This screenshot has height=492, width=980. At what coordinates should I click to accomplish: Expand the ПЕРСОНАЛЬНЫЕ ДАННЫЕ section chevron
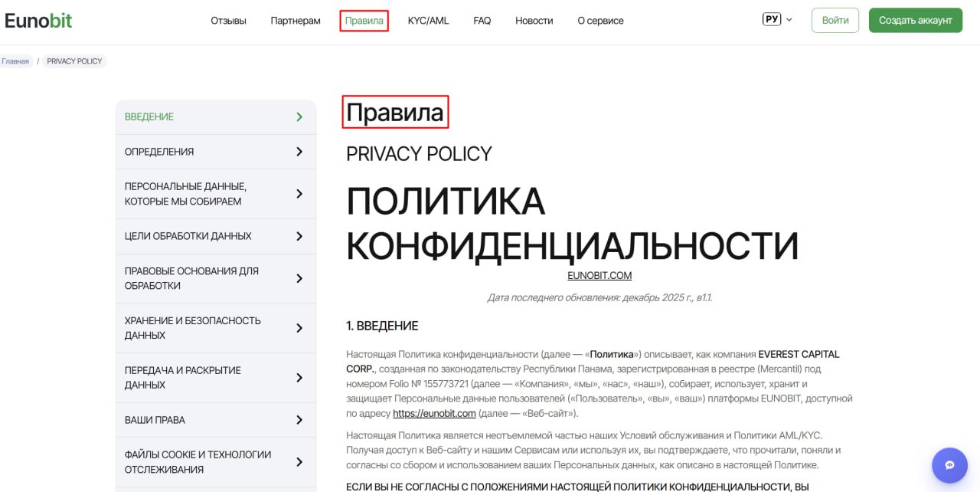299,194
